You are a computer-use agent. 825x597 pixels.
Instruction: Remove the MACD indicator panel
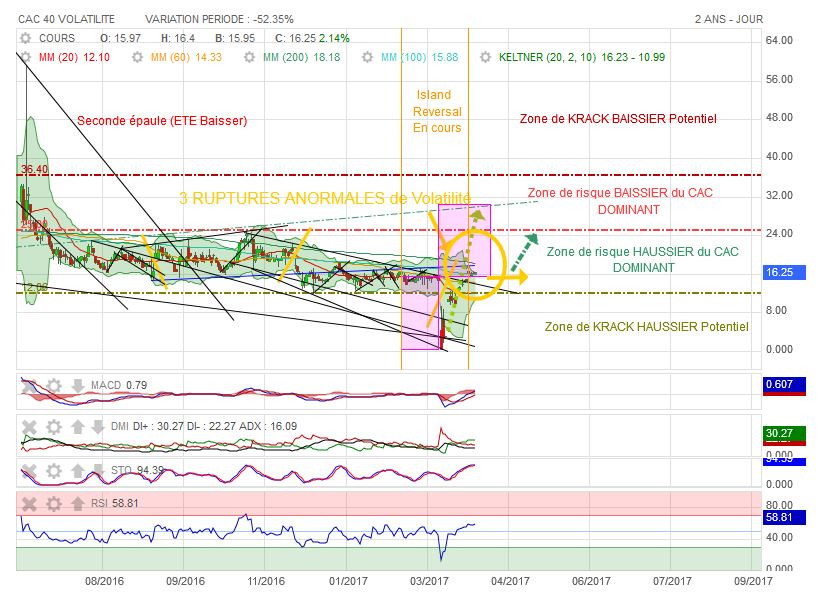(29, 386)
